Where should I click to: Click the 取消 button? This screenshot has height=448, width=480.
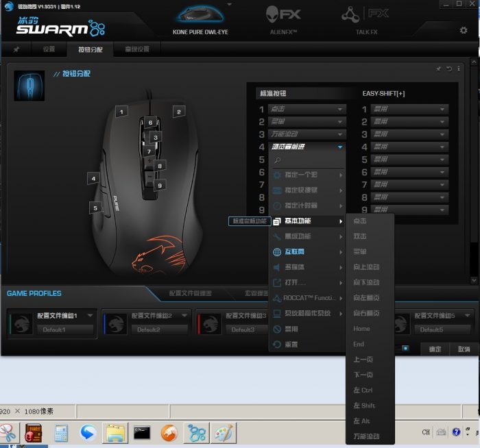point(464,349)
